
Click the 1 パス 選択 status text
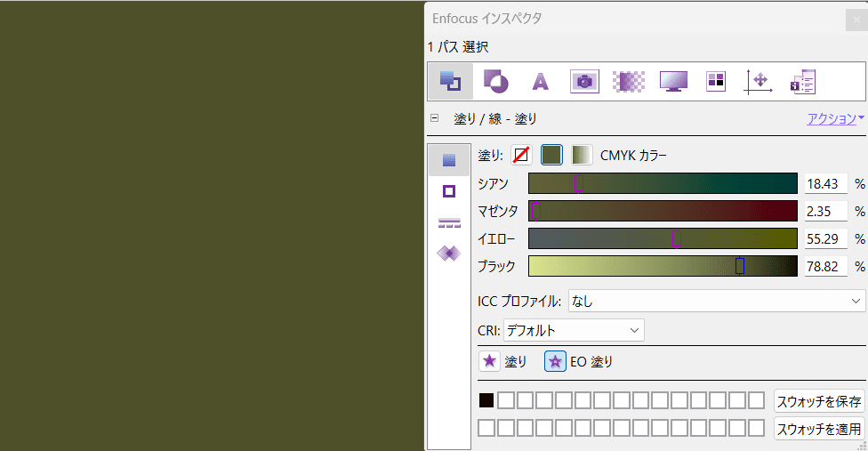coord(458,47)
